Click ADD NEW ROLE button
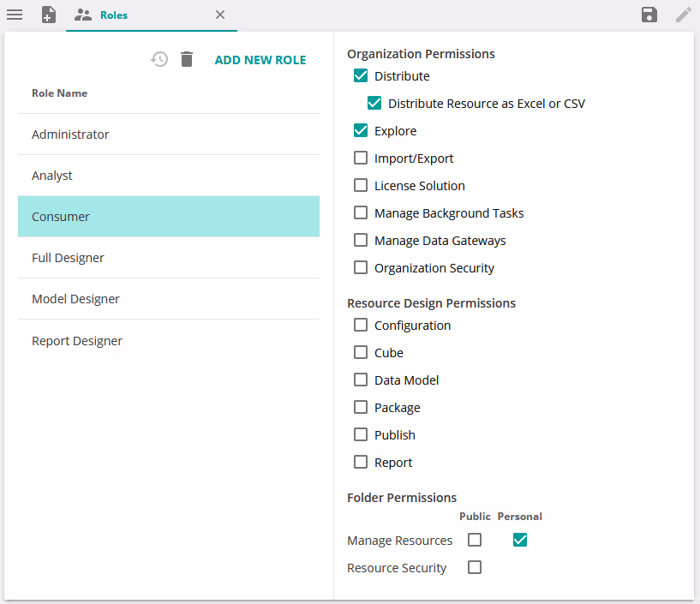700x604 pixels. pyautogui.click(x=260, y=60)
